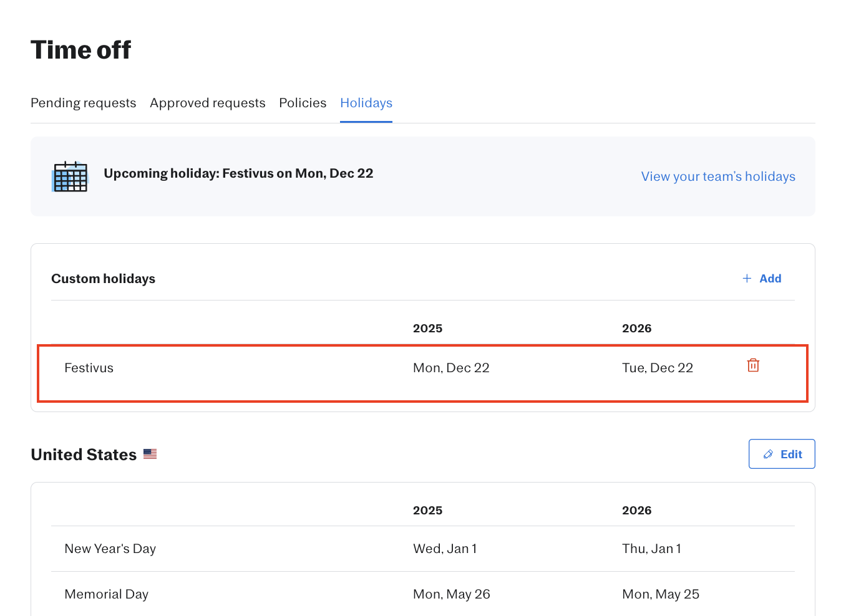
Task: Select the New Year's Day row label
Action: pos(110,549)
